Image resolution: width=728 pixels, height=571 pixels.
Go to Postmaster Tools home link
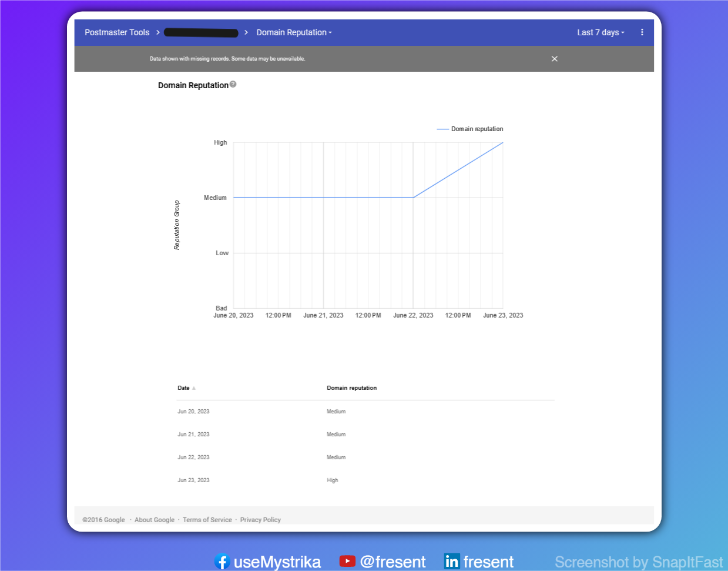(x=117, y=32)
